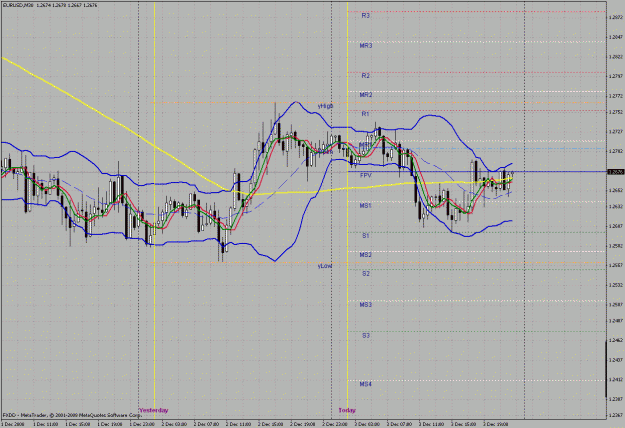
Task: Click the FPV pivot label
Action: [366, 175]
